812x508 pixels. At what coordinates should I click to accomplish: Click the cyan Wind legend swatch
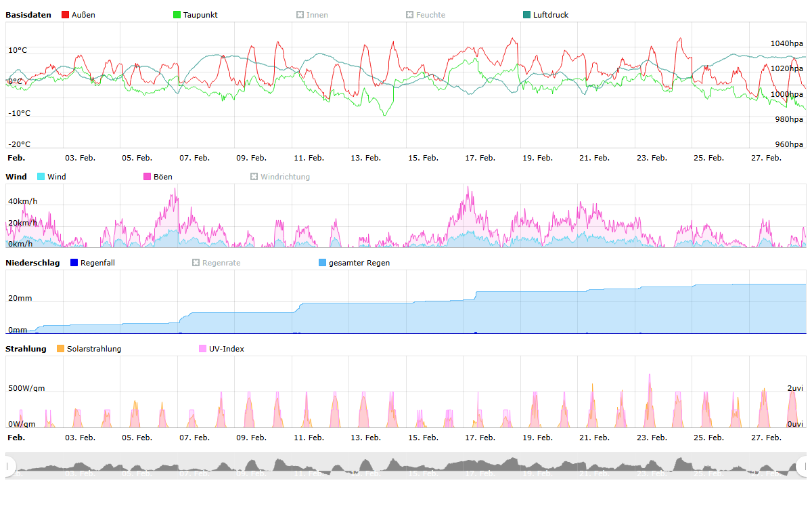[41, 177]
